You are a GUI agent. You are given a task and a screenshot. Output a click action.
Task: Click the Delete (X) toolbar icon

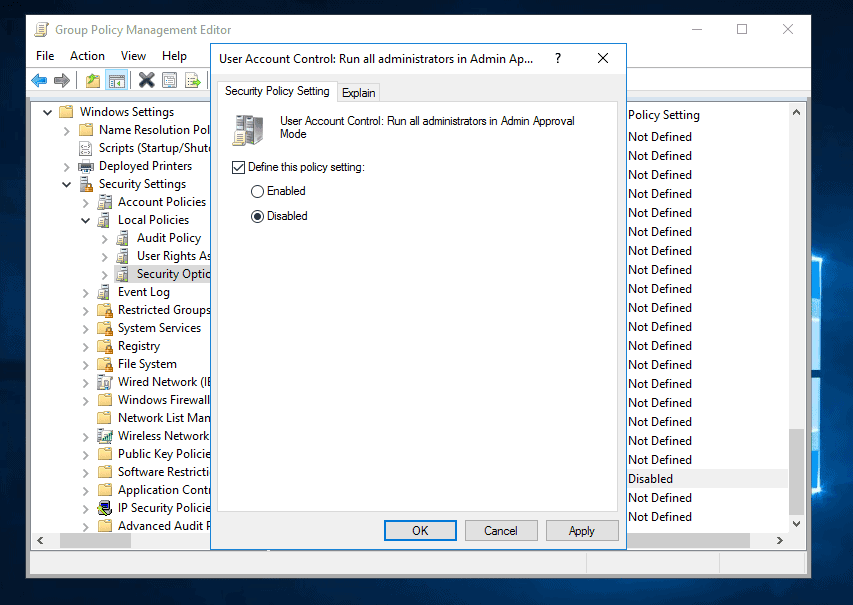pyautogui.click(x=147, y=80)
